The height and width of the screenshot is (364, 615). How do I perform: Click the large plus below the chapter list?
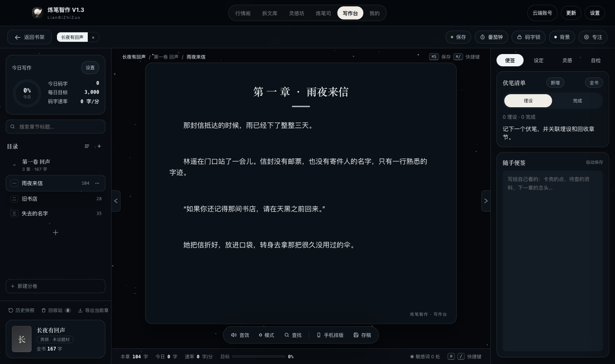click(55, 233)
